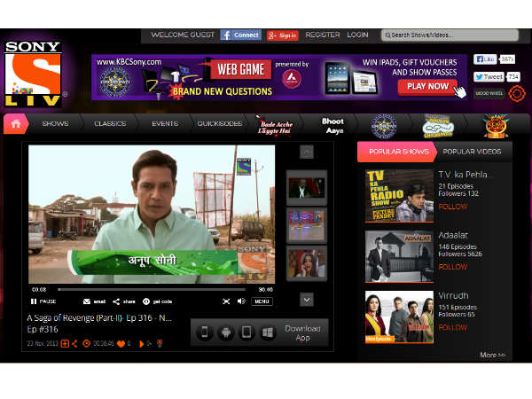Image resolution: width=532 pixels, height=399 pixels.
Task: Click the MOOD WHEEL label button
Action: click(x=489, y=93)
